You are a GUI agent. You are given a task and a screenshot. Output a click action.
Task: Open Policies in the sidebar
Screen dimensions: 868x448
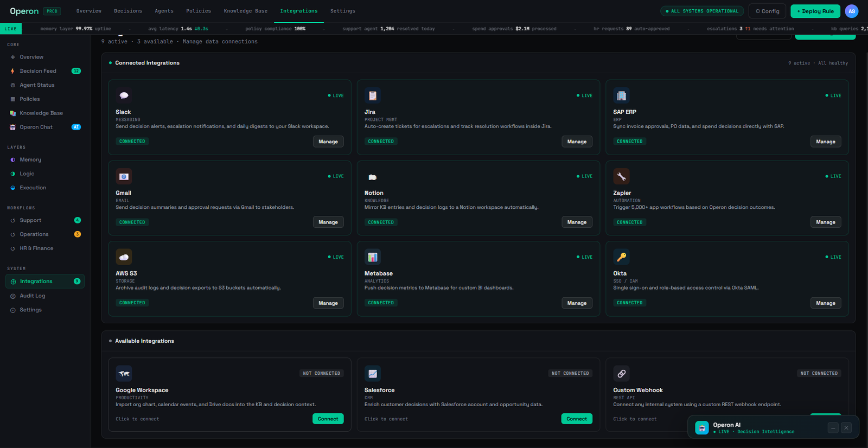click(x=45, y=99)
